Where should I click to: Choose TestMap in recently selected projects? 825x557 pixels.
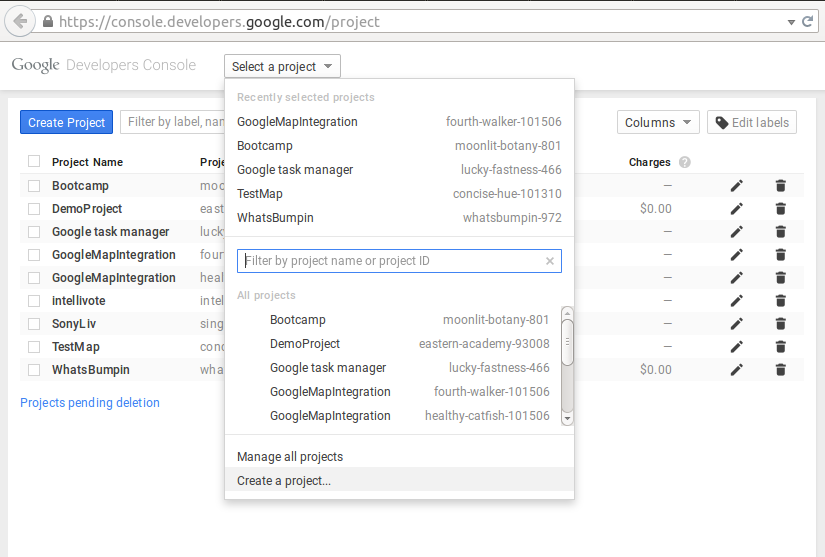[399, 194]
